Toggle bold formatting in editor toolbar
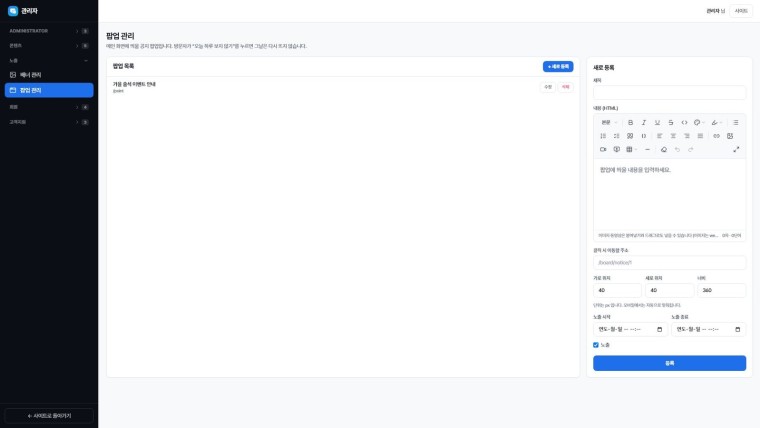This screenshot has width=760, height=428. (x=630, y=123)
